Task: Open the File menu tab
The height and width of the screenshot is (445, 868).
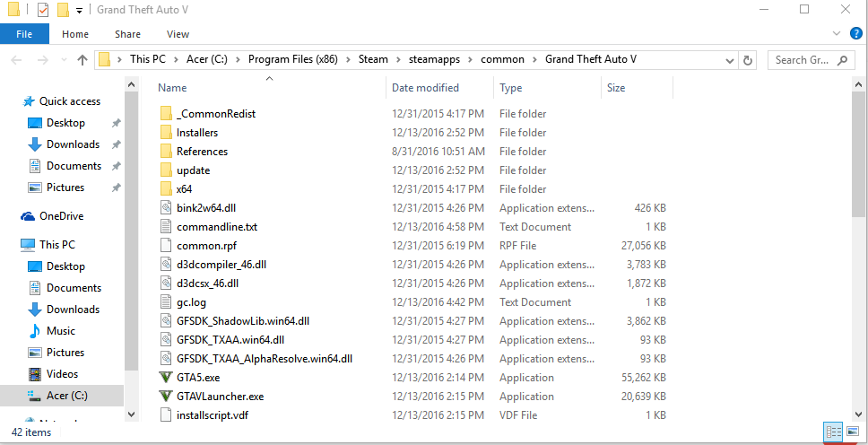Action: coord(24,34)
